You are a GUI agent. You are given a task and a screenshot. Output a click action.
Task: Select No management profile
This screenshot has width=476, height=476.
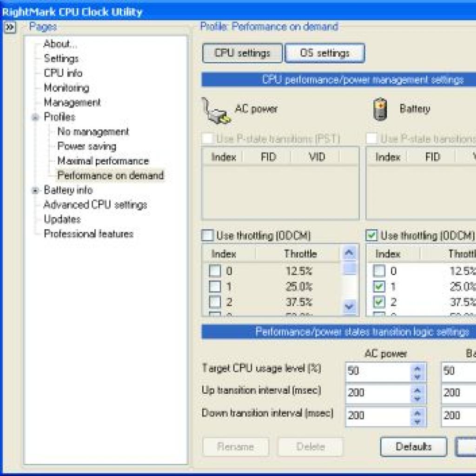pos(93,132)
